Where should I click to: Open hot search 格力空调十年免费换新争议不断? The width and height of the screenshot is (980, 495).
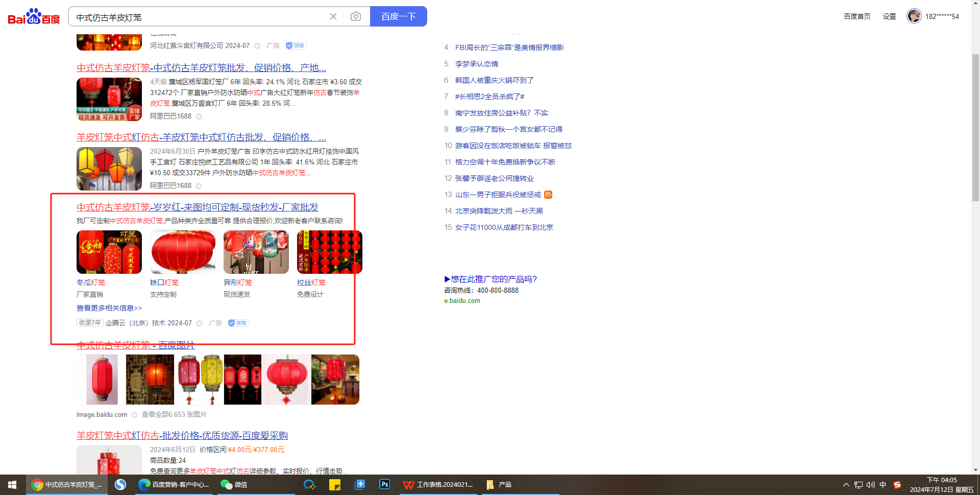pos(505,162)
